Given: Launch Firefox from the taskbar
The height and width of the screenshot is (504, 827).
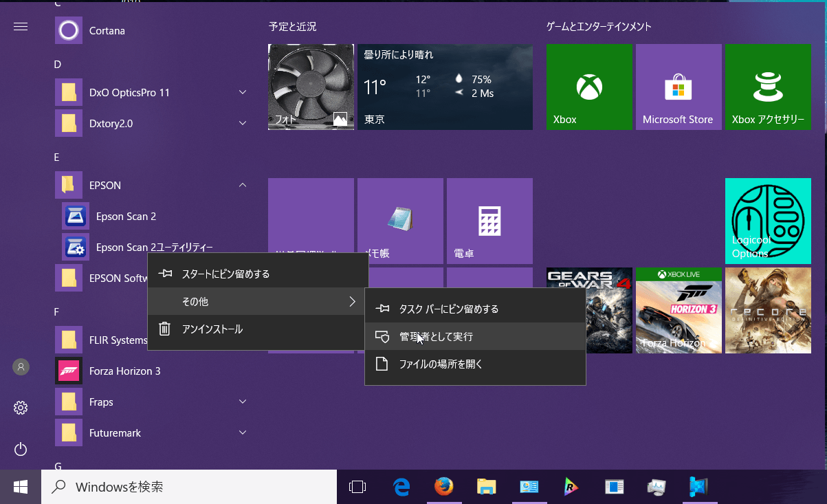Looking at the screenshot, I should [444, 487].
